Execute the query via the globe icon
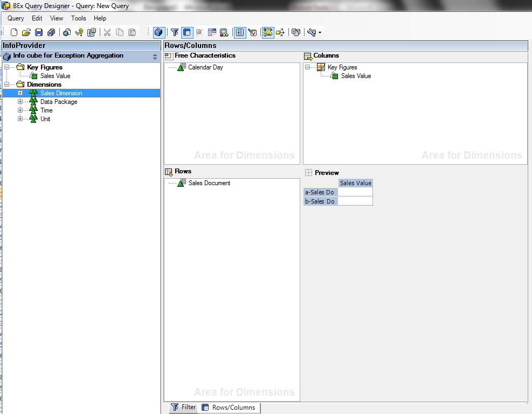The height and width of the screenshot is (414, 532). coord(67,32)
